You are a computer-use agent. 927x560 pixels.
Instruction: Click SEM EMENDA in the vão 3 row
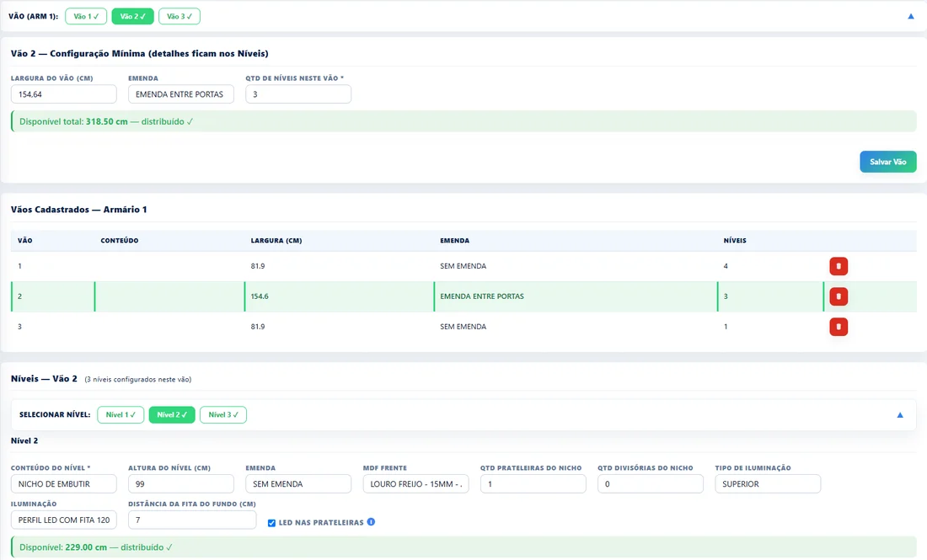(x=463, y=327)
